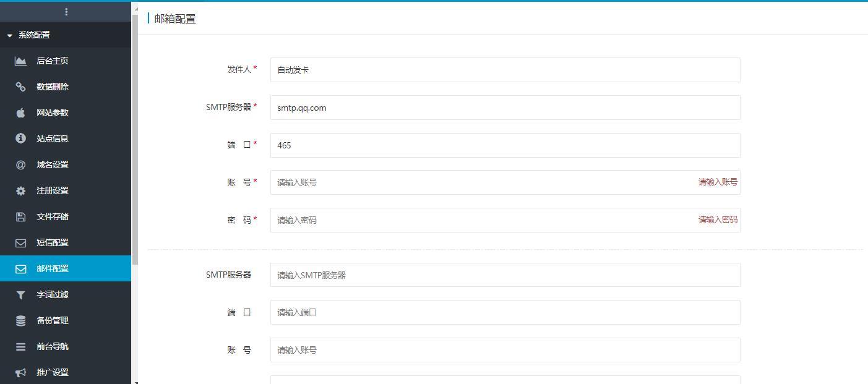Click the envelope icon beside 邮件配置

(x=20, y=268)
